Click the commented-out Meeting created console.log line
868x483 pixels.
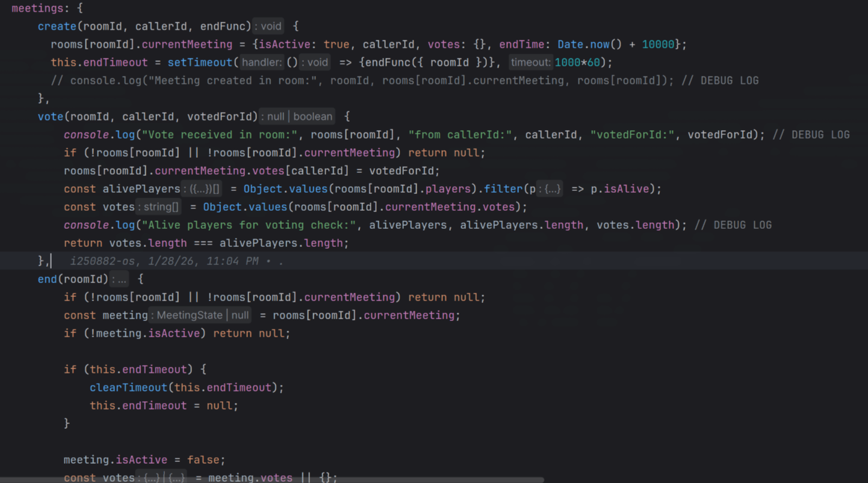(361, 81)
